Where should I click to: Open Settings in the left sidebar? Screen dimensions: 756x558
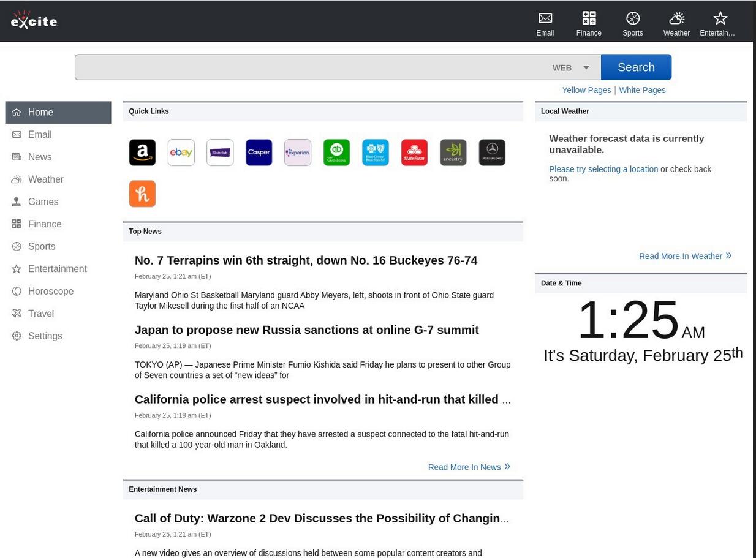point(45,336)
